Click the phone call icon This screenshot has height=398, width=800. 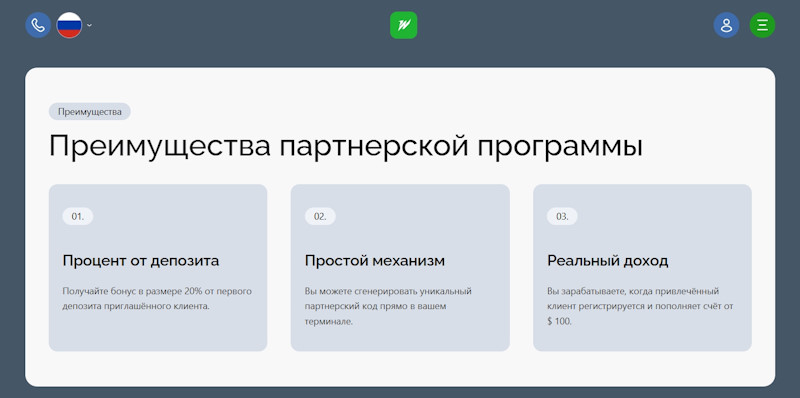click(38, 25)
